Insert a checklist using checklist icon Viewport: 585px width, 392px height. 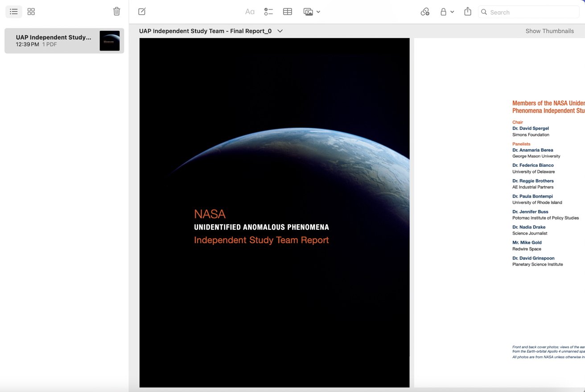[x=268, y=12]
